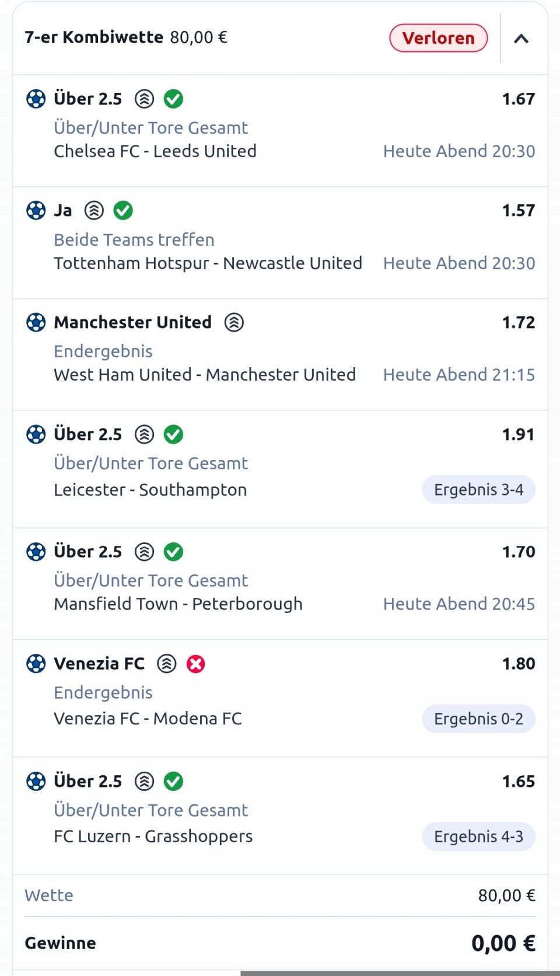Screen dimensions: 560x976
Task: Tap soccer ball icon for Venezia FC
Action: click(x=36, y=664)
